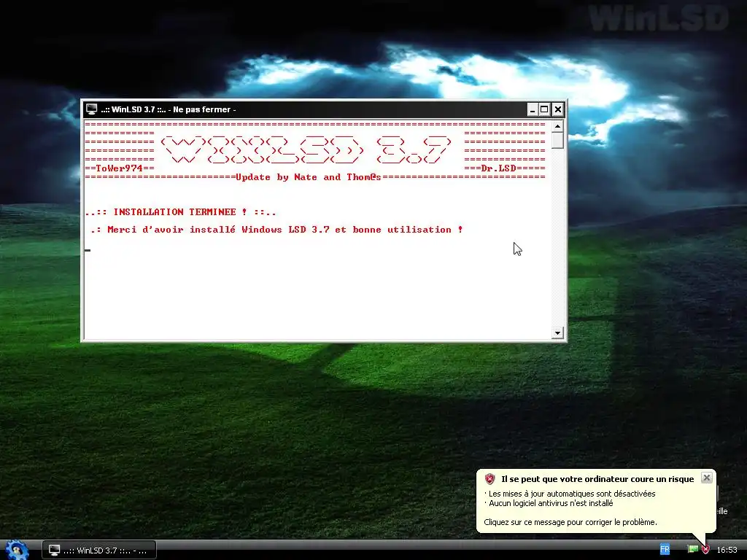Click the '==ToWer974==' credit text
Image resolution: width=747 pixels, height=560 pixels.
pos(120,168)
